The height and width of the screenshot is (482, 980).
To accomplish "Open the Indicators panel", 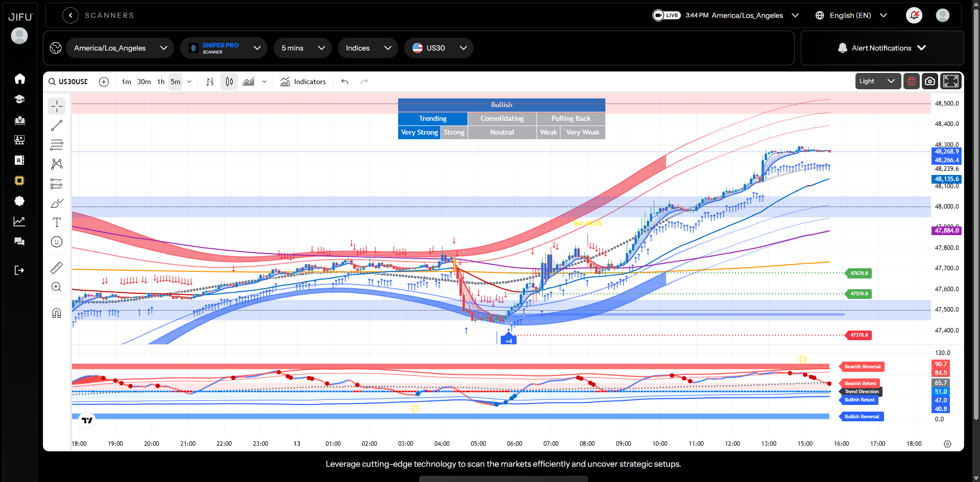I will click(303, 82).
